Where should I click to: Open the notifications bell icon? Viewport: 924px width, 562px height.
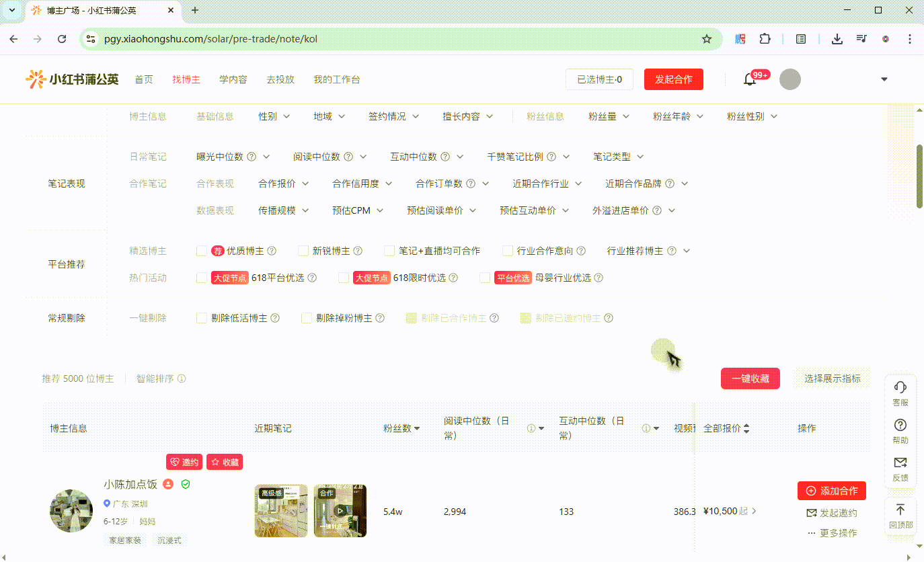pyautogui.click(x=750, y=79)
